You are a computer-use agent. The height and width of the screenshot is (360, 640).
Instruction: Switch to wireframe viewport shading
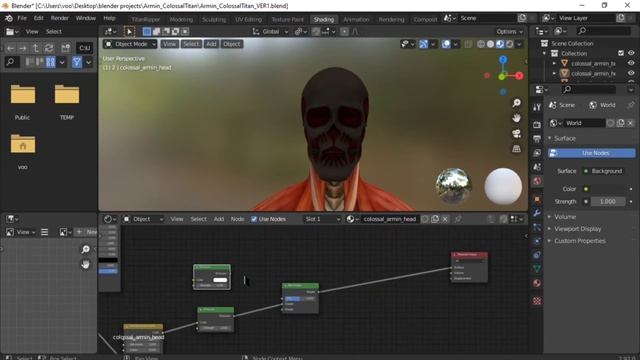[481, 44]
